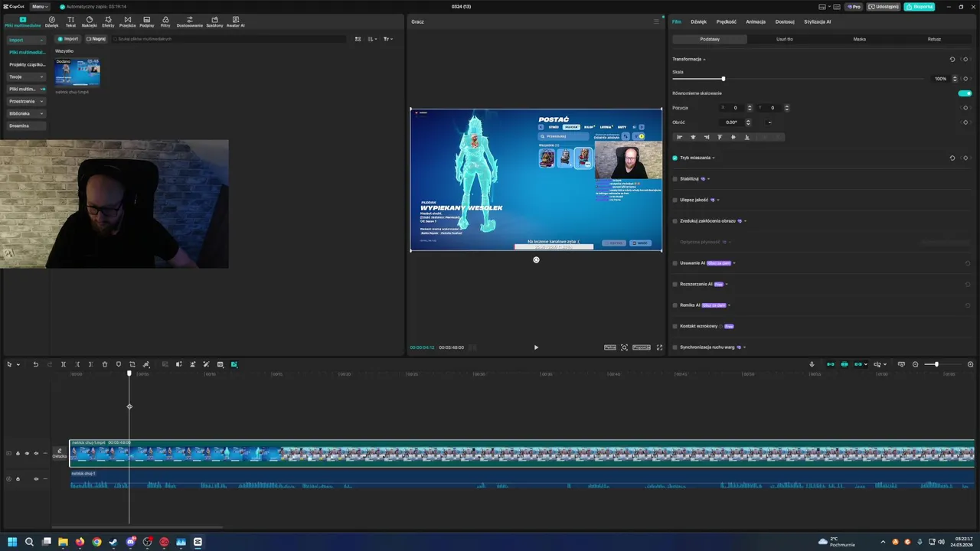Viewport: 980px width, 551px height.
Task: Click the horizontal timeline scrollbar
Action: pyautogui.click(x=137, y=527)
